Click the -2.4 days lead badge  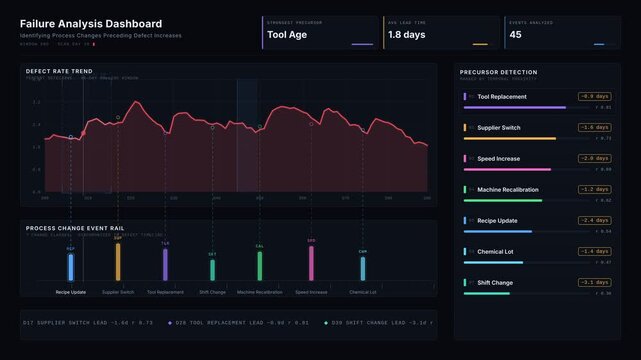(x=595, y=220)
